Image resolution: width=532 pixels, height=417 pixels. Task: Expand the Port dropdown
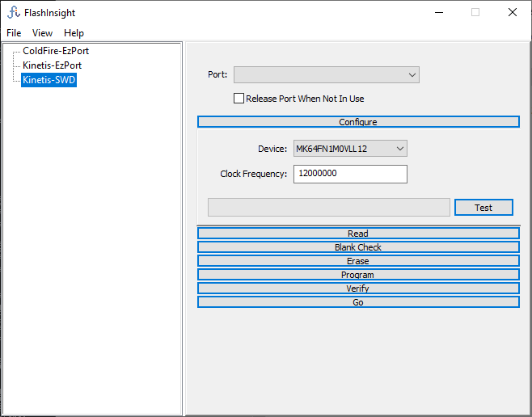tap(326, 75)
